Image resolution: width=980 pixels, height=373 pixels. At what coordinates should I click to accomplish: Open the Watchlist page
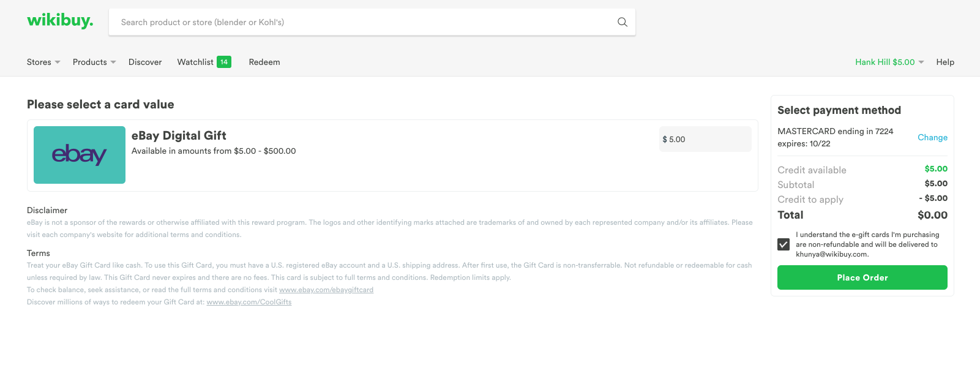tap(195, 62)
